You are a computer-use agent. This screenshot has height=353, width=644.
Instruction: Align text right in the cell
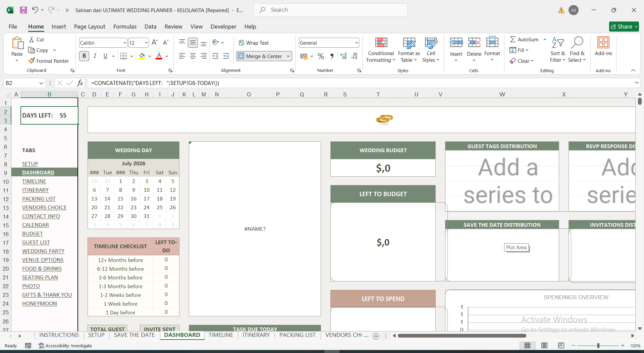[204, 56]
